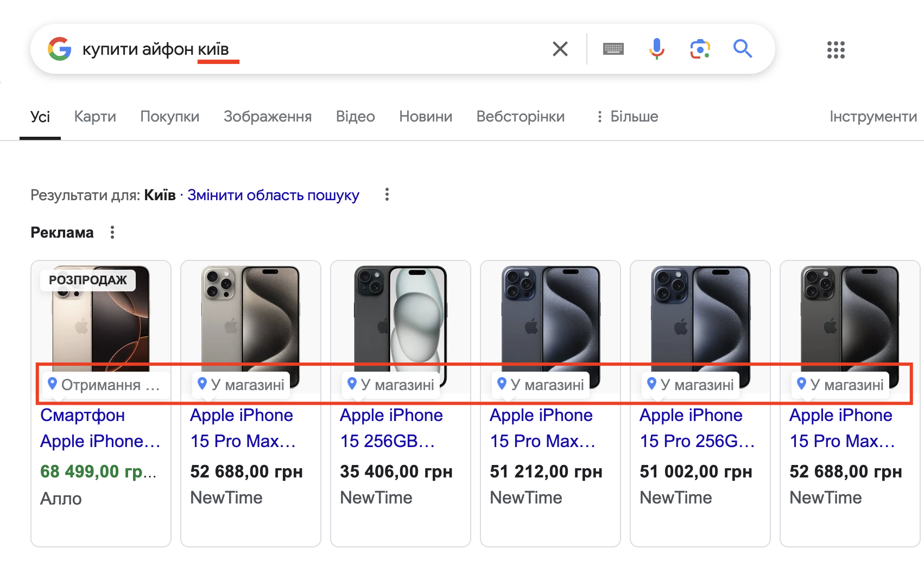Switch to the Покупки tab
This screenshot has height=561, width=924.
[170, 117]
